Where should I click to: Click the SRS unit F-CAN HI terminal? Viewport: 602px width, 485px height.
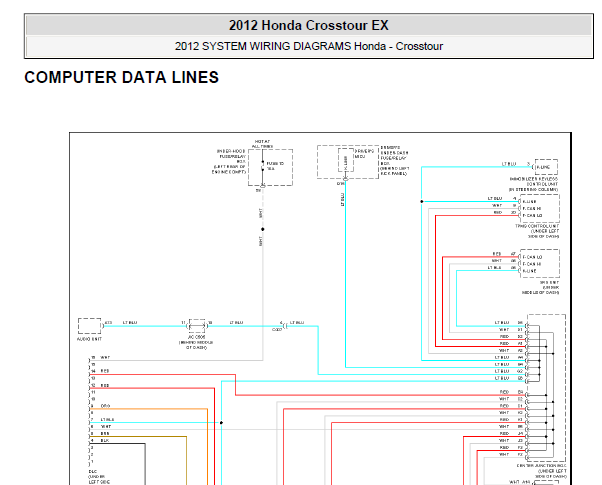coord(532,264)
